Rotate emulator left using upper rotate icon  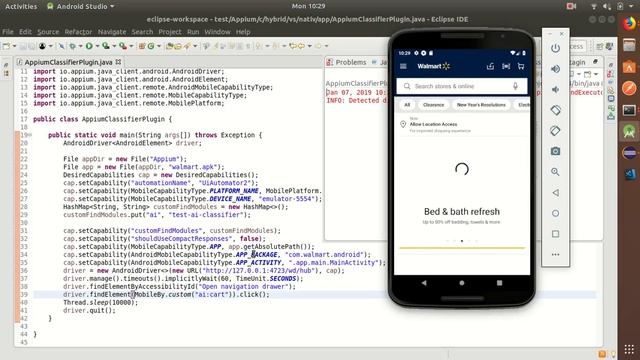(x=555, y=110)
